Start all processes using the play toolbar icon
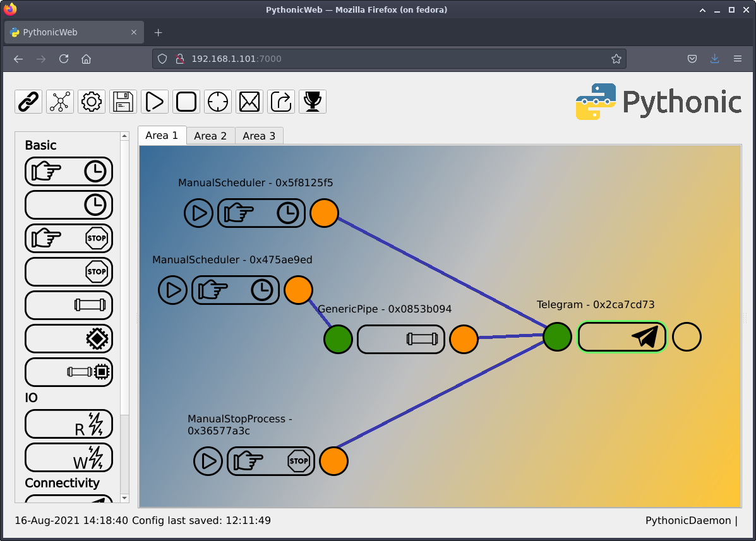Viewport: 756px width, 541px height. click(x=155, y=101)
